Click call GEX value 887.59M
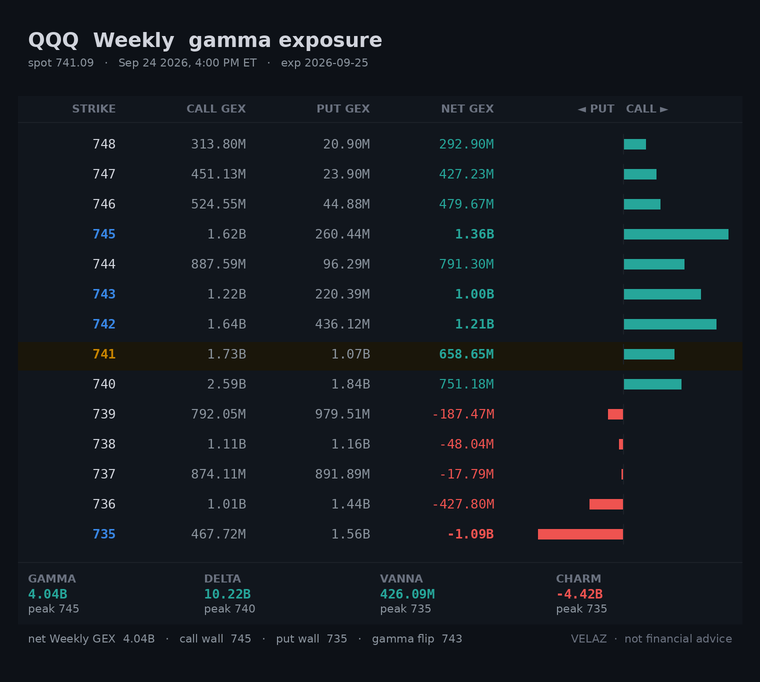Screen dimensions: 760x682 tap(218, 264)
